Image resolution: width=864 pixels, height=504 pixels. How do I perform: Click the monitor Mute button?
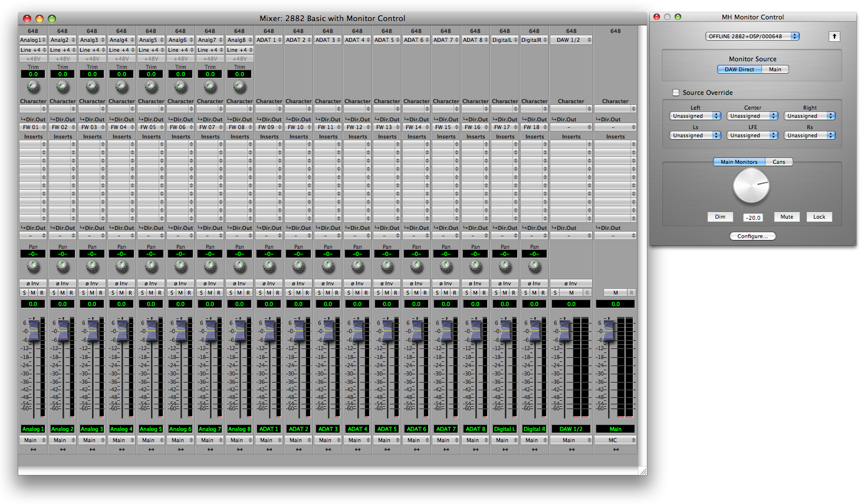[787, 217]
